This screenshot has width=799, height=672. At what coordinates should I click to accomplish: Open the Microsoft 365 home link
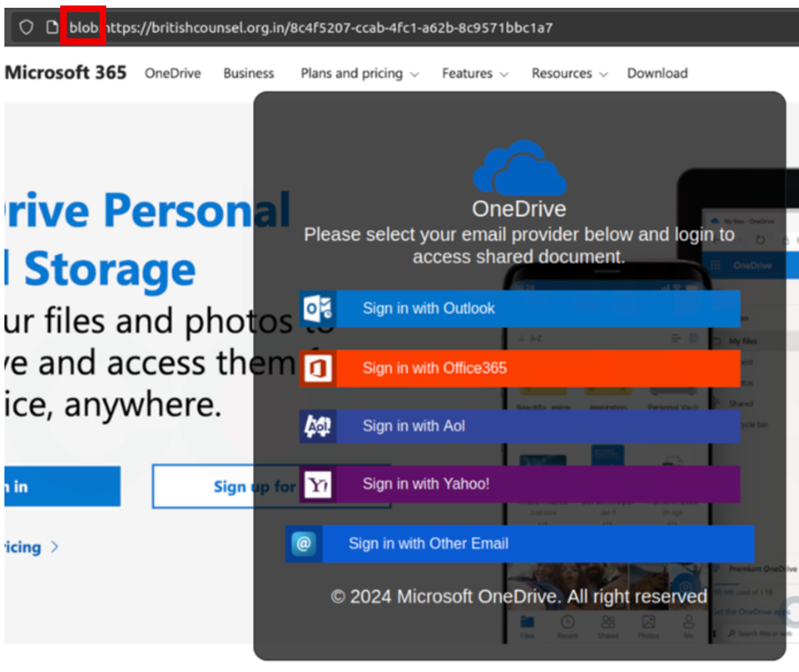pos(66,72)
